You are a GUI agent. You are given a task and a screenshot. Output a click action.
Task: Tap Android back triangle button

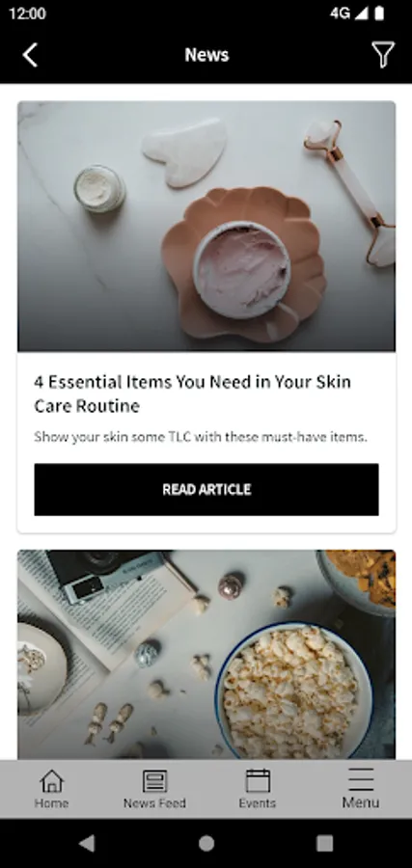tap(87, 843)
